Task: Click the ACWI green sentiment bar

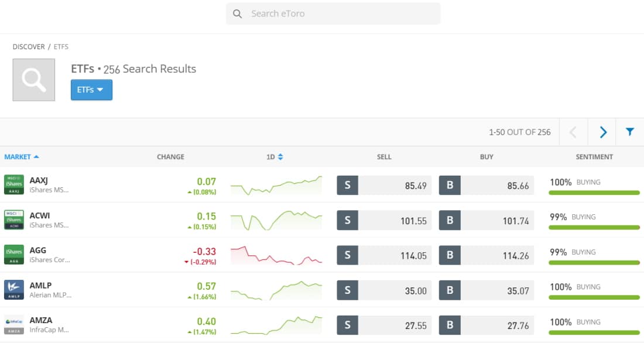Action: [x=594, y=228]
